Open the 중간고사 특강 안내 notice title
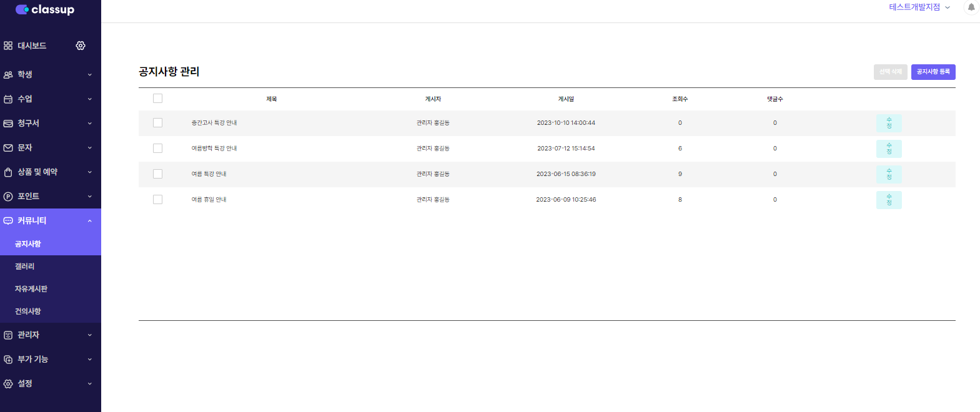This screenshot has width=980, height=412. pos(214,123)
